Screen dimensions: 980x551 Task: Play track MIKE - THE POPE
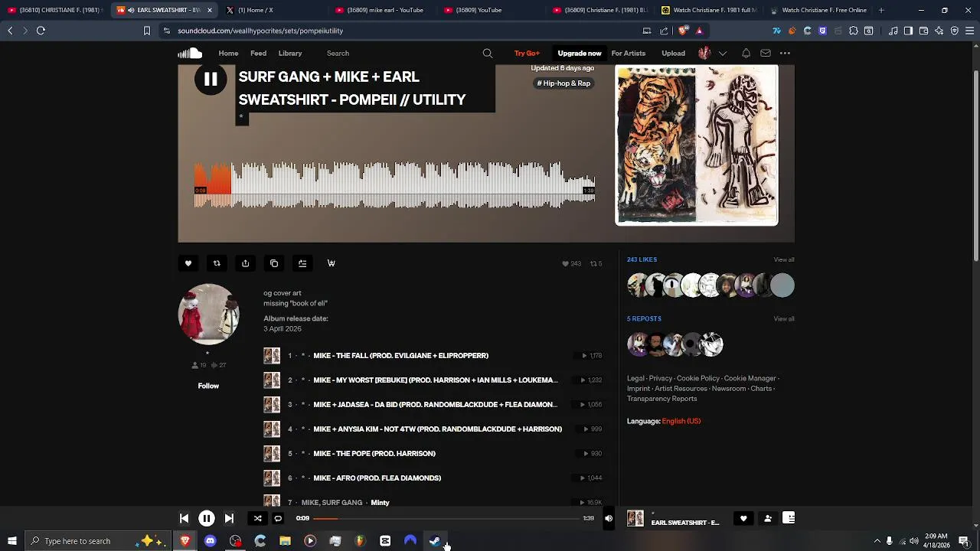[374, 453]
